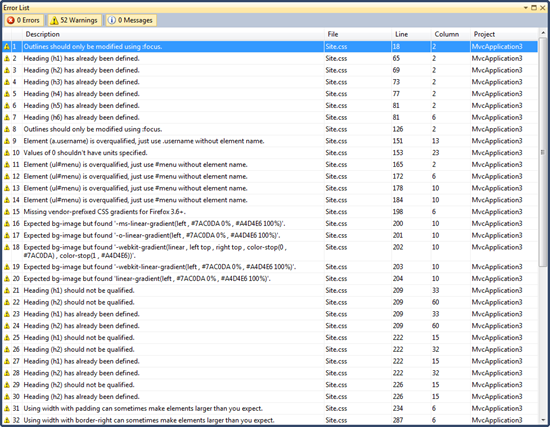Viewport: 550px width, 427px height.
Task: Select 'Using width with border-right' warning
Action: [149, 420]
